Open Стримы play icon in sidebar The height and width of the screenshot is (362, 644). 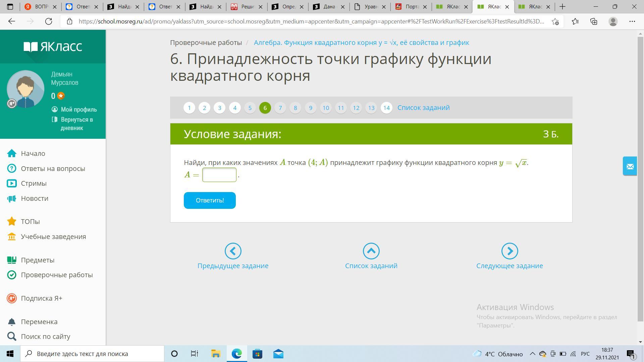click(x=12, y=183)
